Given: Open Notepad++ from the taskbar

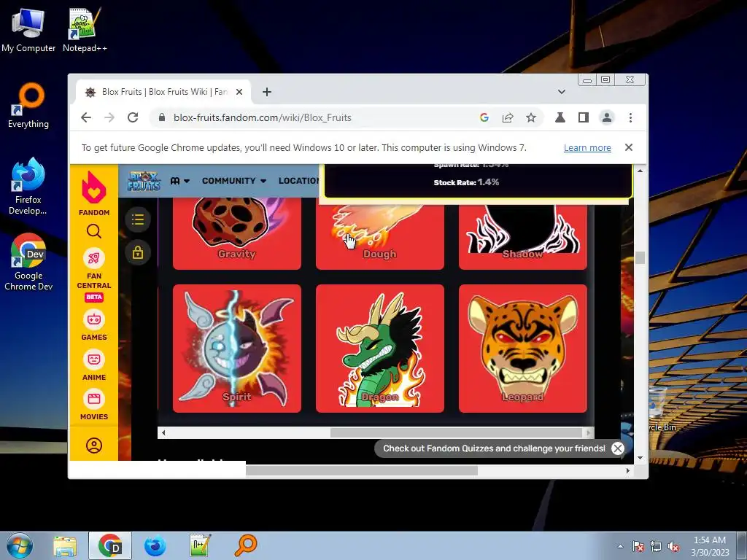Looking at the screenshot, I should (x=200, y=546).
